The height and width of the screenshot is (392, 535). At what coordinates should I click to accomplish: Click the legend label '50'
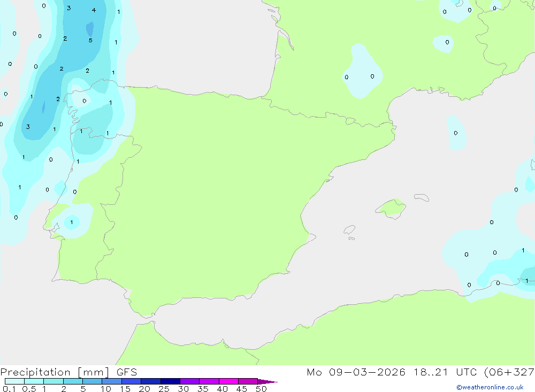261,389
